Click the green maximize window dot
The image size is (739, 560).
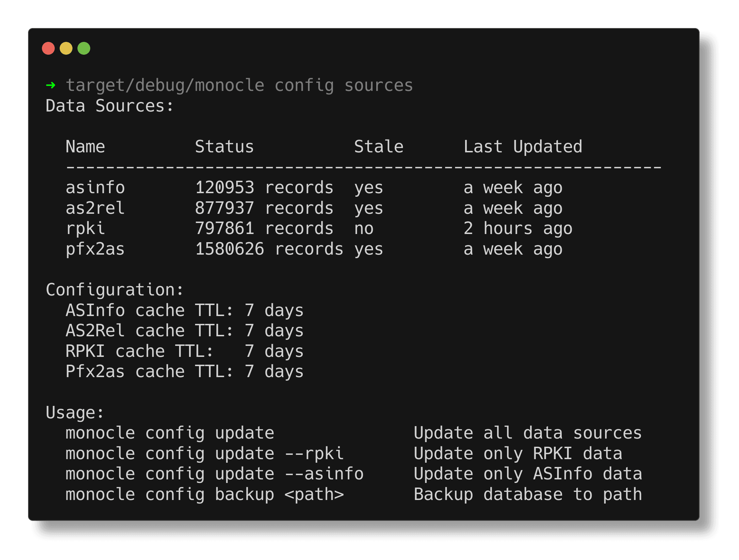[x=84, y=48]
